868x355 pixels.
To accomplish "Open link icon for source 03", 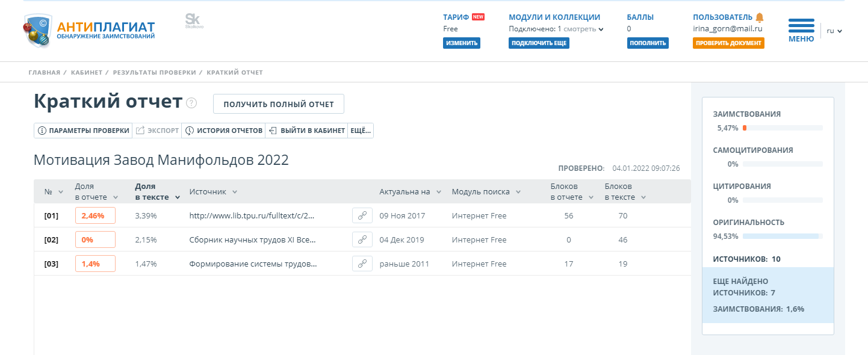I will tap(362, 264).
